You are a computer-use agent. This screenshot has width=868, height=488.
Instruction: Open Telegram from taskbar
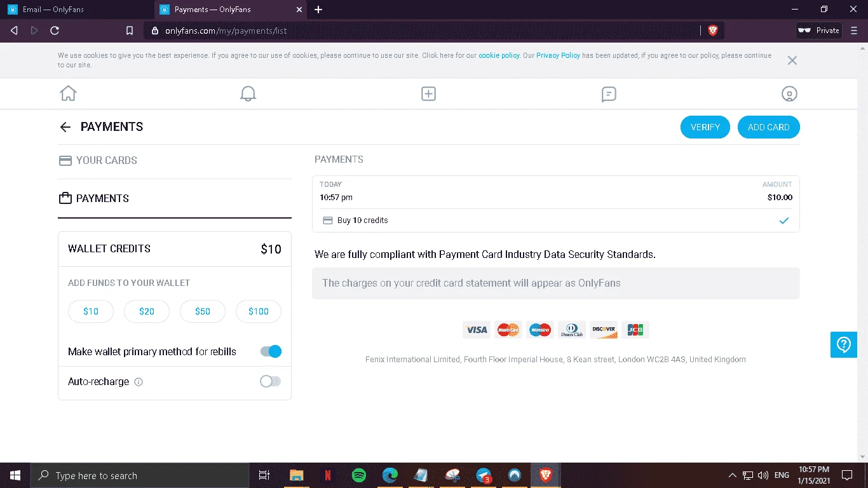pyautogui.click(x=484, y=475)
